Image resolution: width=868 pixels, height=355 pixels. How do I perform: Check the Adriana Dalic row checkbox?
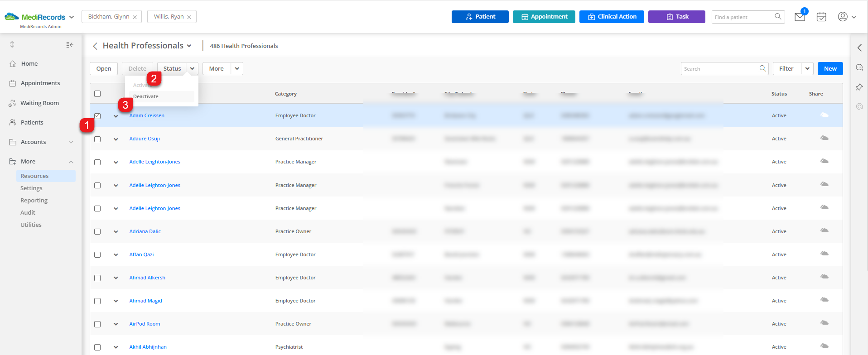point(97,231)
